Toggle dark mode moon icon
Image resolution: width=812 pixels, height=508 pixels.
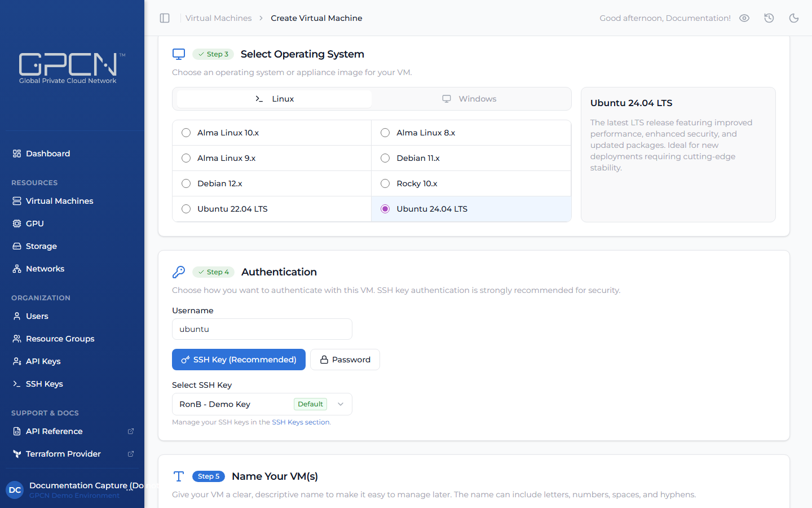tap(794, 18)
